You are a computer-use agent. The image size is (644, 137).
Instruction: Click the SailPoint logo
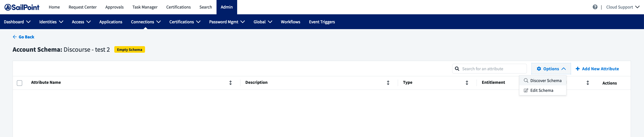22,7
